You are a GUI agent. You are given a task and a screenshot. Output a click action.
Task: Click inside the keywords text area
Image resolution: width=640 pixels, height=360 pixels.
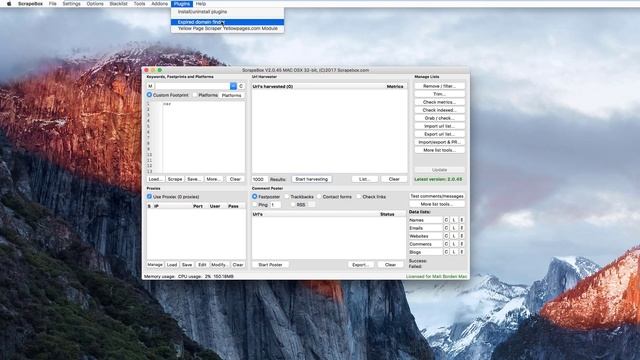pyautogui.click(x=204, y=137)
